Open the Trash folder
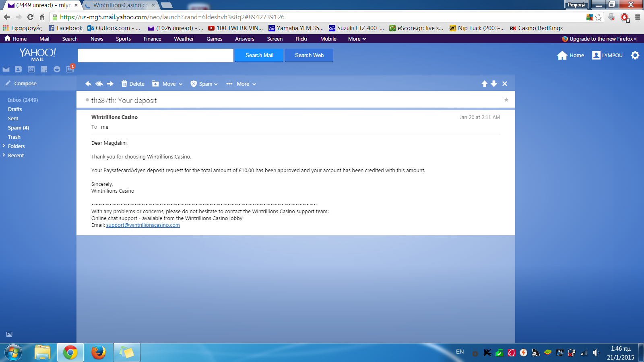The width and height of the screenshot is (644, 362). (14, 137)
